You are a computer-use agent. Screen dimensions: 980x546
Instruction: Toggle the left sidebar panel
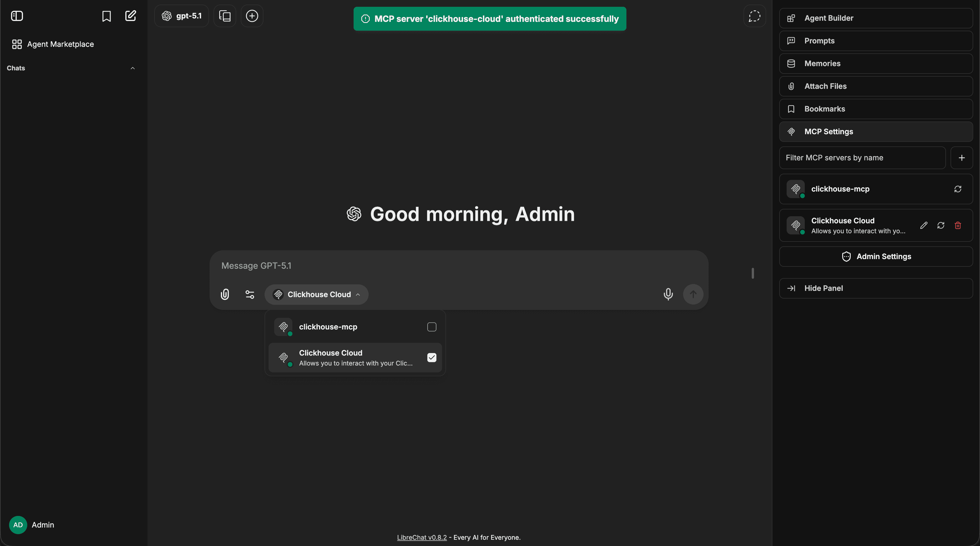[17, 16]
